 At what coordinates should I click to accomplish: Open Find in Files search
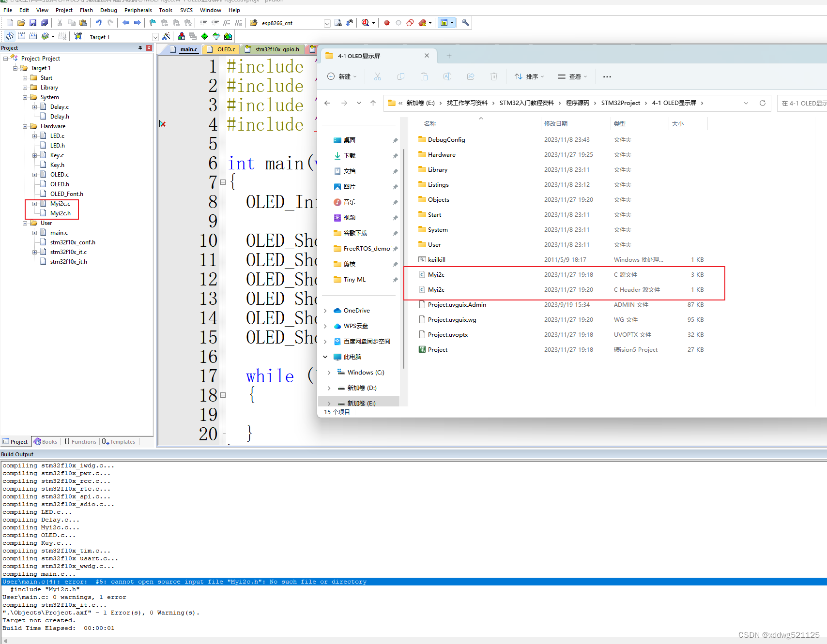tap(337, 23)
